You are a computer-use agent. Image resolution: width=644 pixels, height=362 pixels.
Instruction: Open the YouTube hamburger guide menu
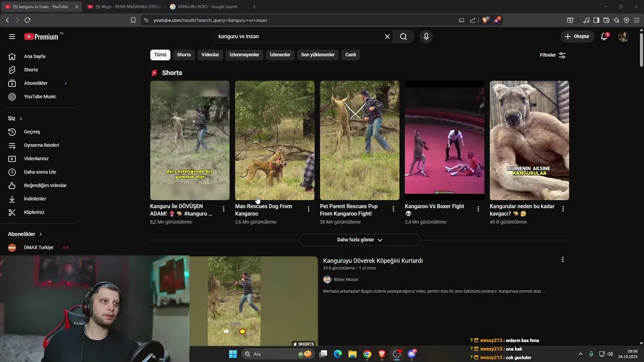[x=12, y=37]
